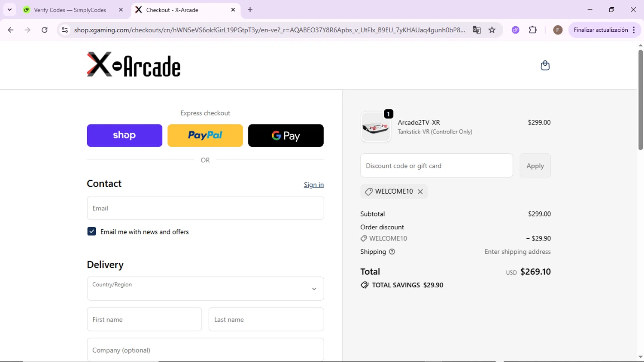This screenshot has height=362, width=644.
Task: Focus the First name field
Action: pos(144,319)
